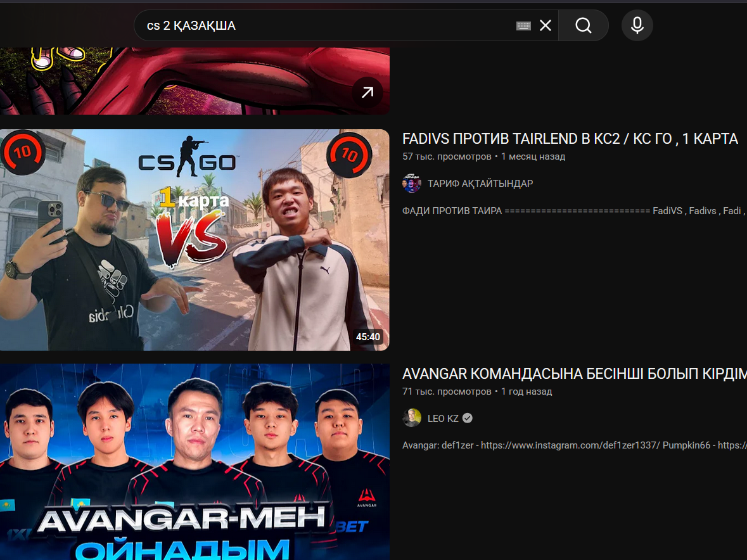Viewport: 747px width, 560px height.
Task: Visit the ТАРИФ АҚТАЙТЫНДАР channel name
Action: click(x=480, y=183)
